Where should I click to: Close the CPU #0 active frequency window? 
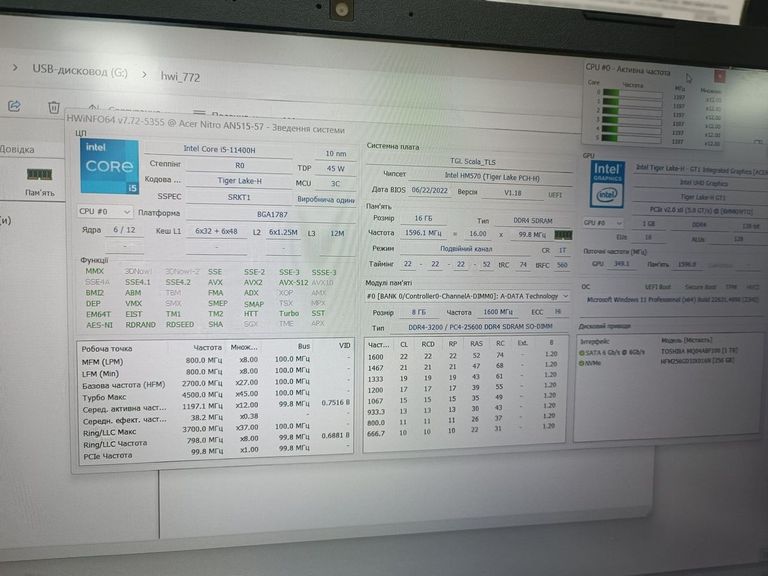pos(719,76)
